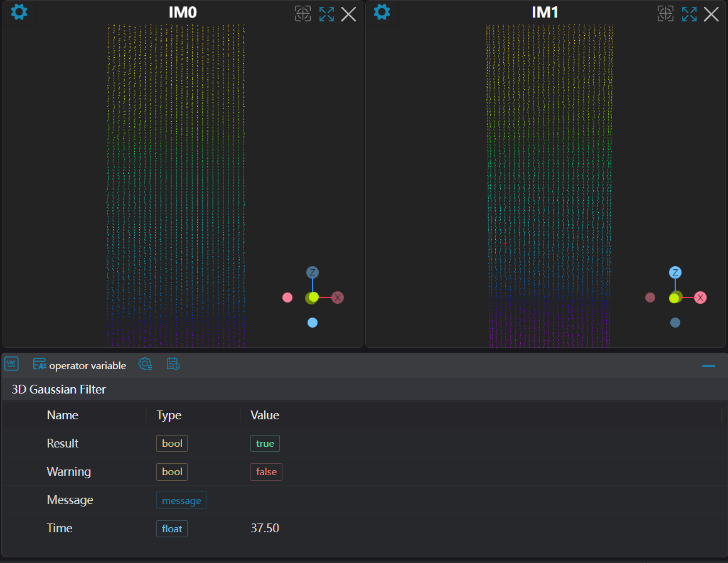
Task: Click Z axis handle in IM0 gizmo
Action: pyautogui.click(x=313, y=272)
